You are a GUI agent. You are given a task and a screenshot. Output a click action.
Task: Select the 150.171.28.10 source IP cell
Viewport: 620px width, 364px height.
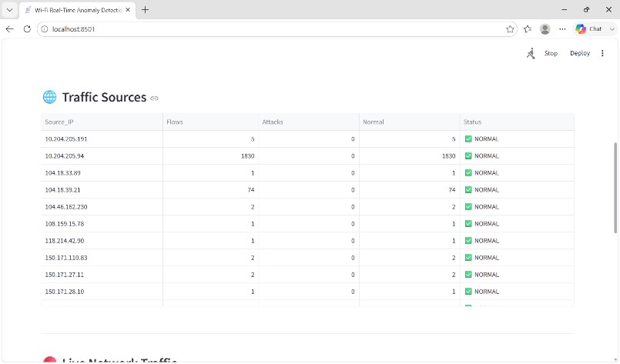tap(102, 292)
